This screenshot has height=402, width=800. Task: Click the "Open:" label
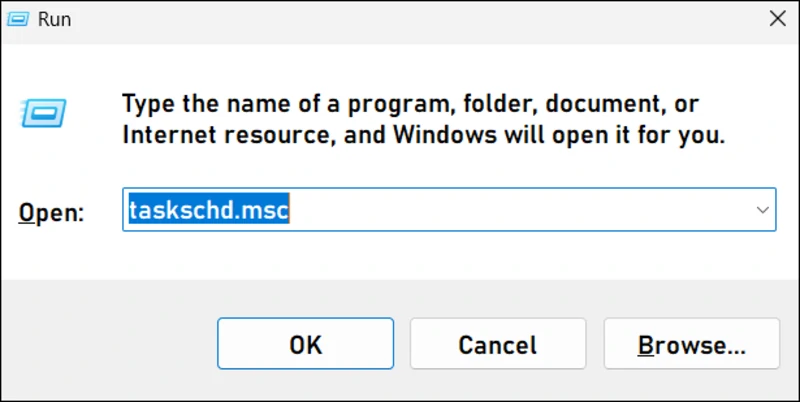(53, 212)
